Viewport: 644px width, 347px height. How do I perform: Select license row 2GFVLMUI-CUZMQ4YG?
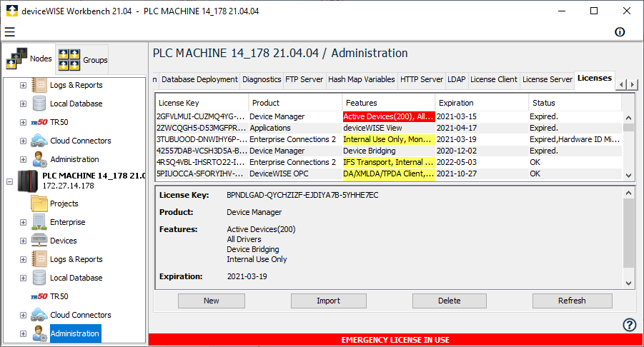click(389, 116)
